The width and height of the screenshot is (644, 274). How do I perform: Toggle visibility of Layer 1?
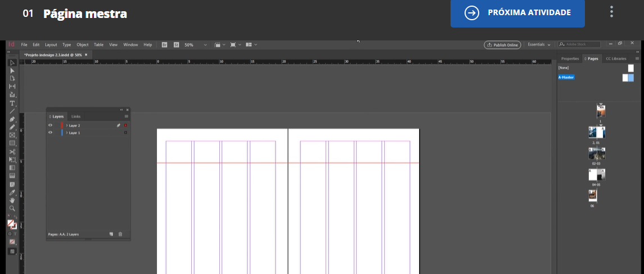click(x=51, y=133)
